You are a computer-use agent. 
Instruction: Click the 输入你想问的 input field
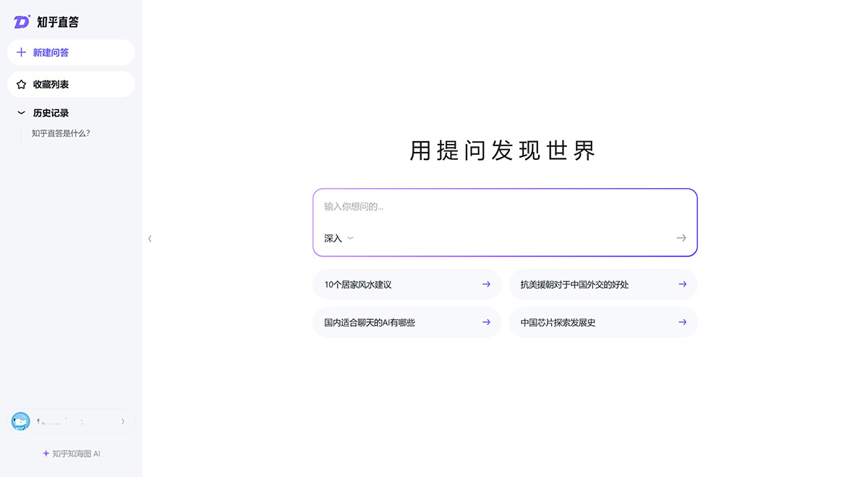(434, 206)
